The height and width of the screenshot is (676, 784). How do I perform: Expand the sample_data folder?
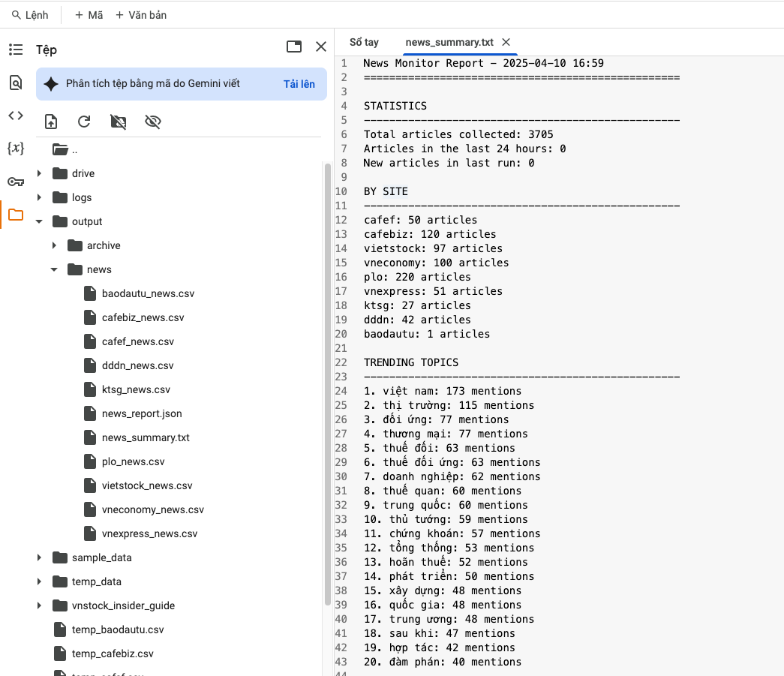point(39,558)
